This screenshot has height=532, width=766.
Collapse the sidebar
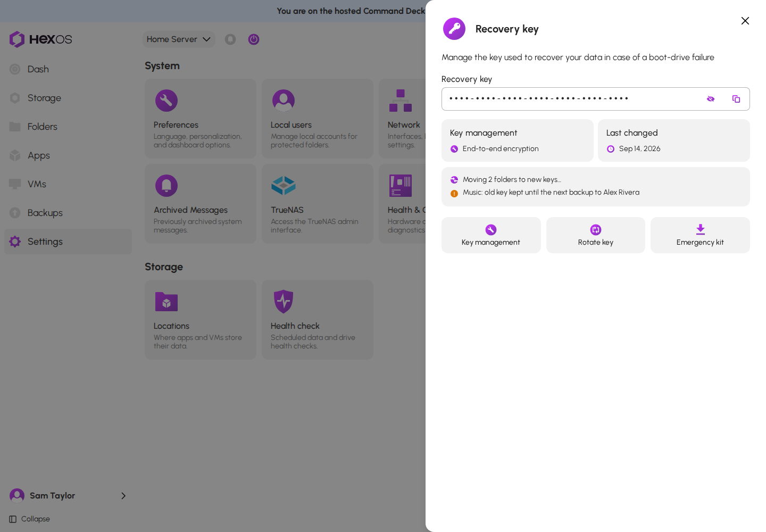[x=30, y=519]
